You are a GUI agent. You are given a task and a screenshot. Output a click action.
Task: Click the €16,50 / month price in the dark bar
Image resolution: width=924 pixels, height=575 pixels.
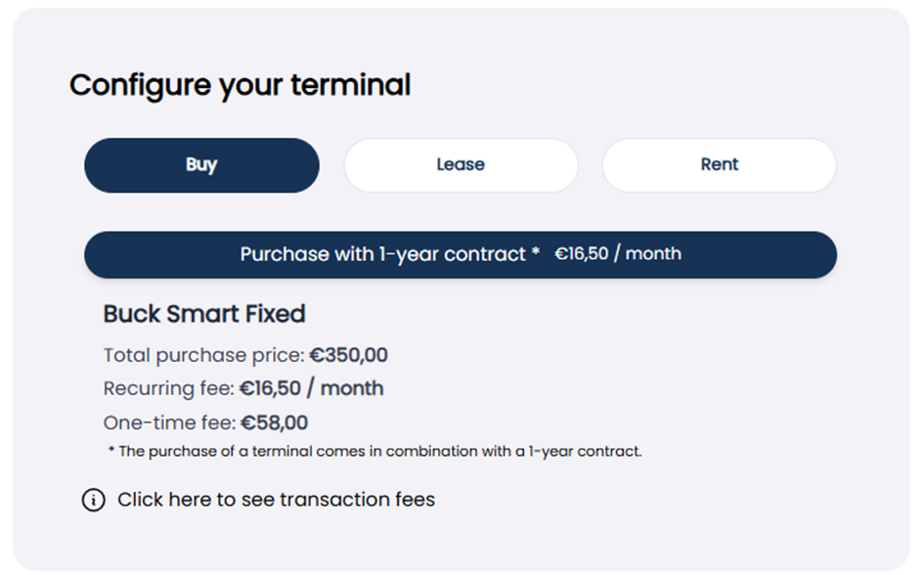pos(618,254)
